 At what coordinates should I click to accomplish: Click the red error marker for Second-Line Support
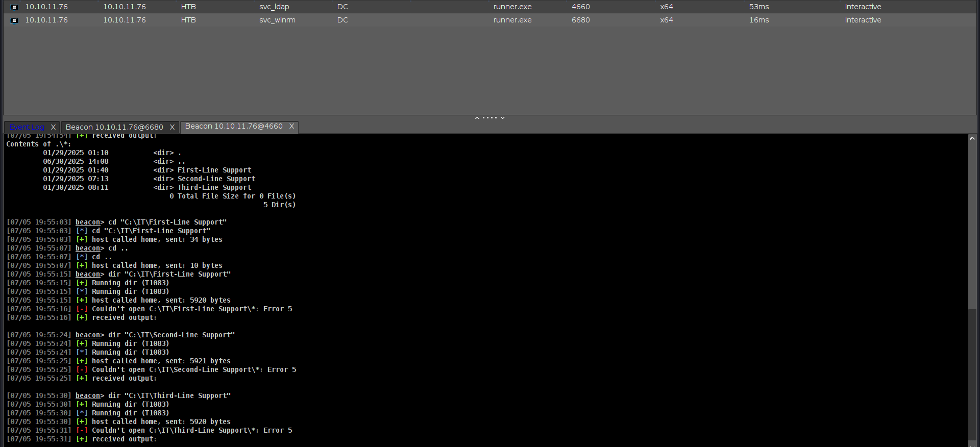(82, 370)
